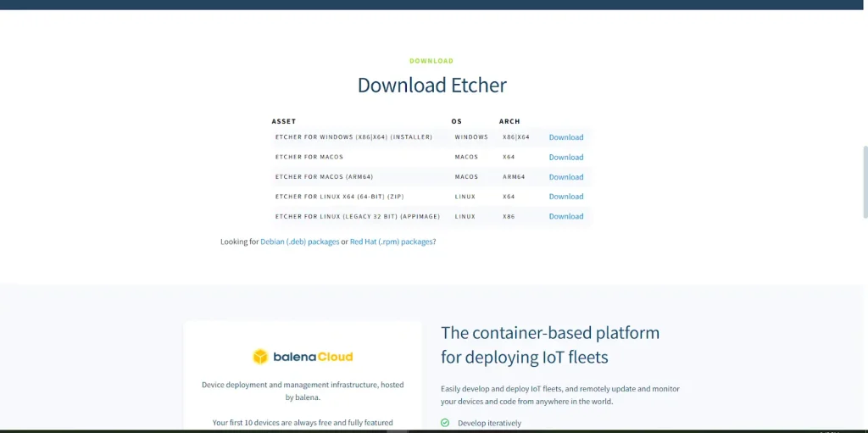Click the page vertical scrollbar thumb

point(865,182)
